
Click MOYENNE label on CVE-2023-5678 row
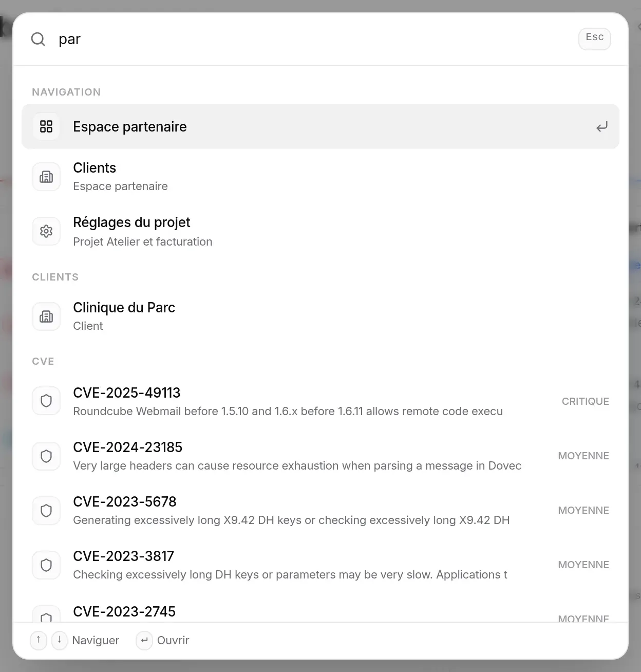tap(583, 510)
